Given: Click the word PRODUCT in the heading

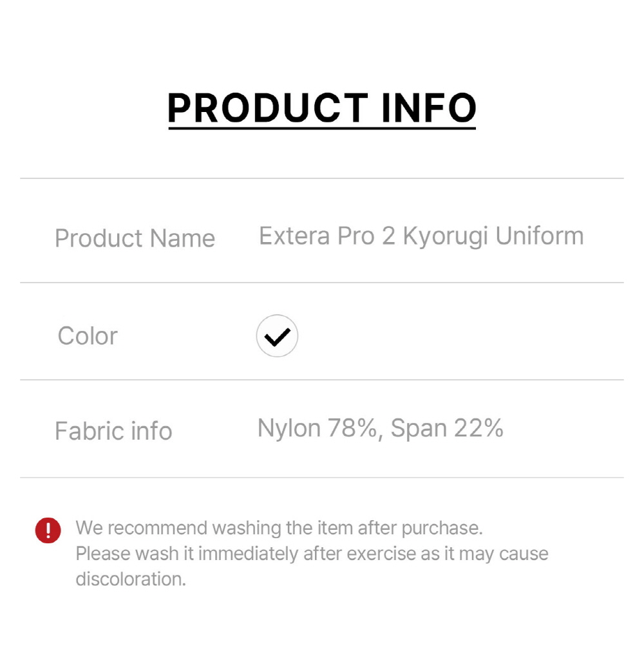Looking at the screenshot, I should pyautogui.click(x=267, y=108).
